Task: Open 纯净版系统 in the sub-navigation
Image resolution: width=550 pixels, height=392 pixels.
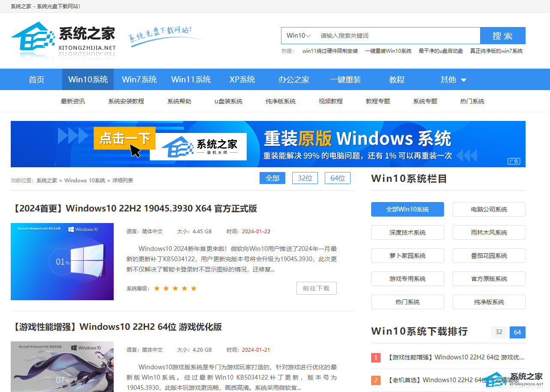Action: (x=281, y=101)
